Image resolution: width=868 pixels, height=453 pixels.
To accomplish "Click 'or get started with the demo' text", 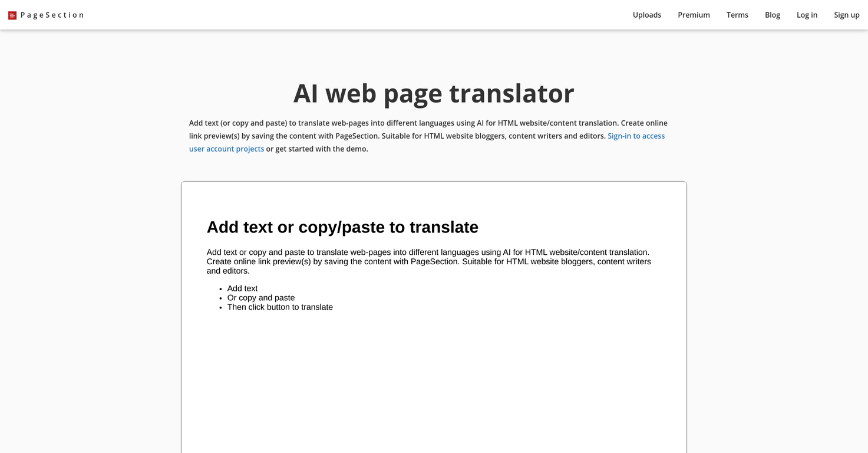I will (x=317, y=149).
